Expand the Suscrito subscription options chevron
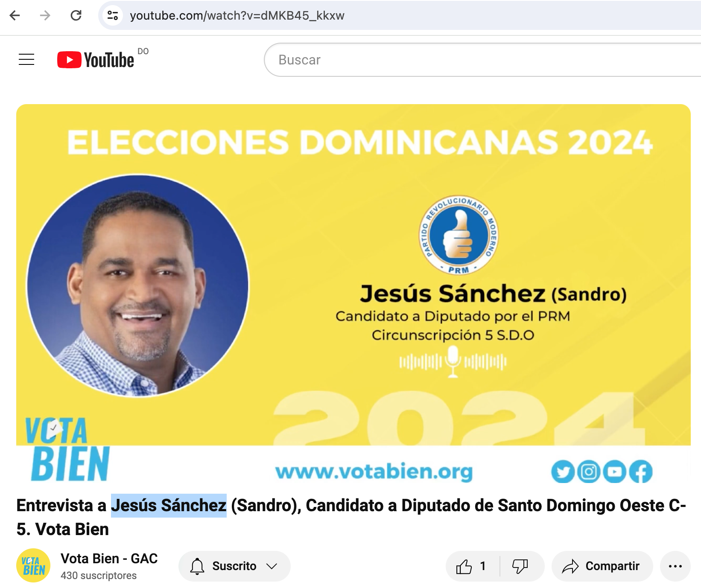Viewport: 701px width, 588px height. coord(272,566)
